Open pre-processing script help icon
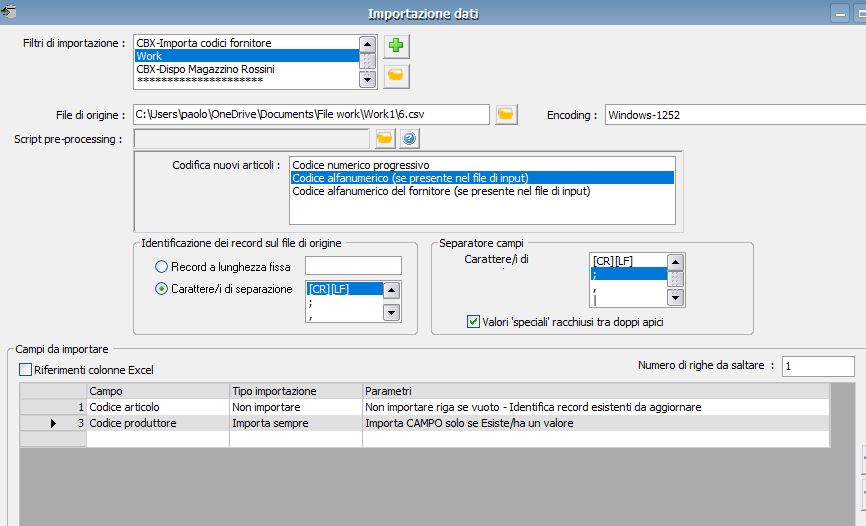The width and height of the screenshot is (866, 526). 409,138
